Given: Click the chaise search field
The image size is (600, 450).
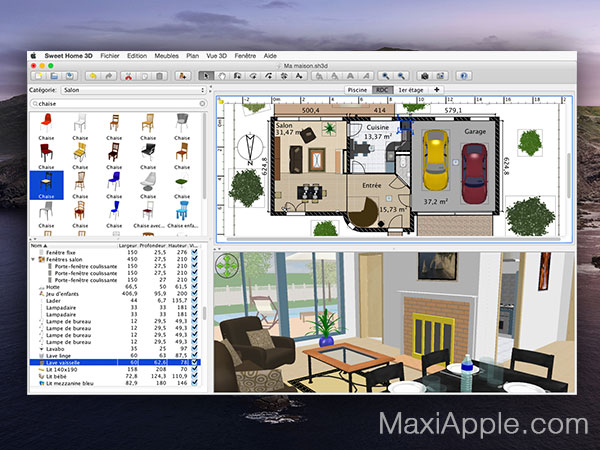Looking at the screenshot, I should click(110, 102).
